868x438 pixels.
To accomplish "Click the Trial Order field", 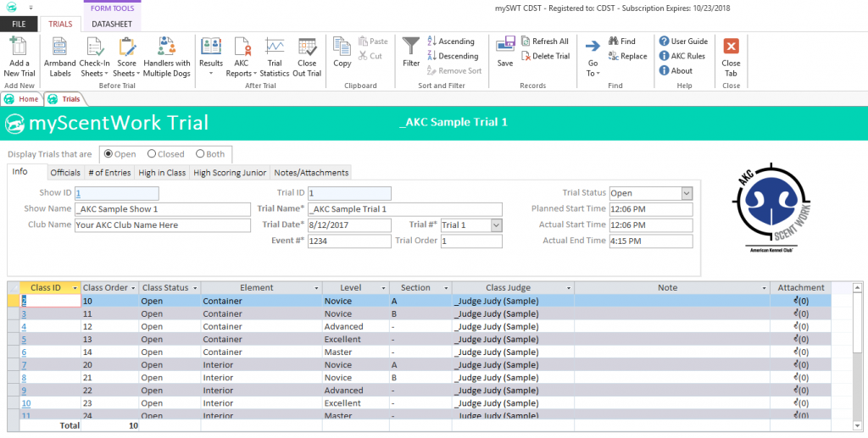I will click(471, 241).
